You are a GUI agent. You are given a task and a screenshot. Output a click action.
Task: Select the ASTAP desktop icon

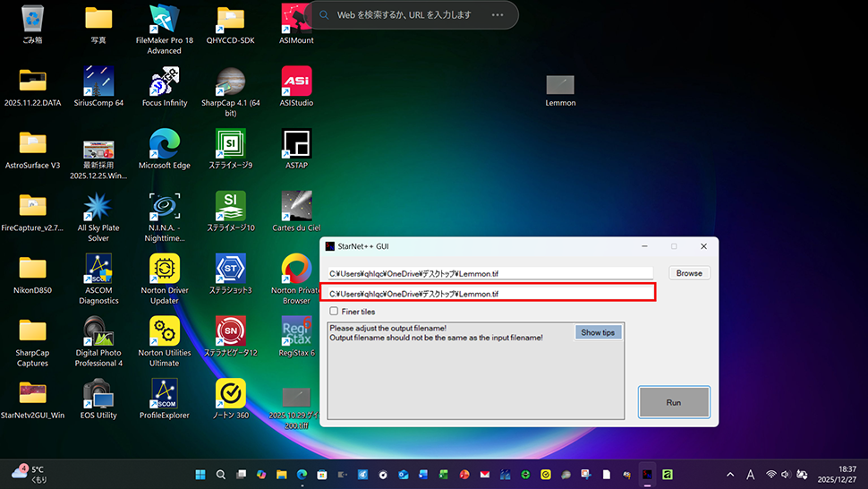tap(296, 145)
